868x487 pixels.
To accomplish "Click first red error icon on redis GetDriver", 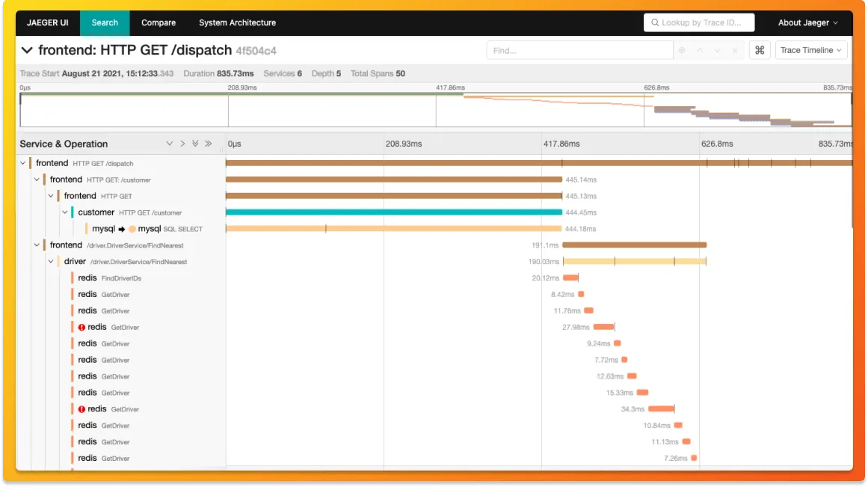I will [81, 328].
